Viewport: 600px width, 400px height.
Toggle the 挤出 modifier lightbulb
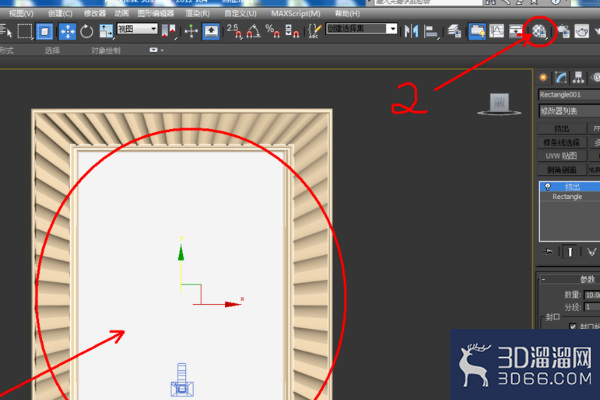tap(548, 186)
